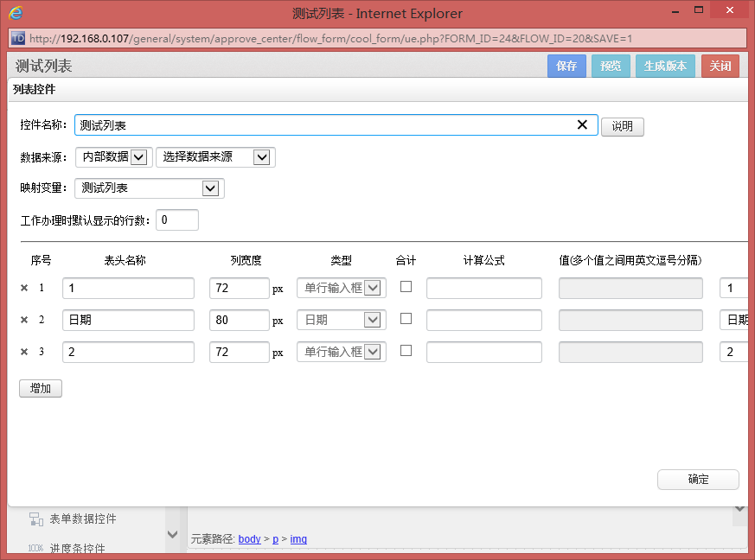The width and height of the screenshot is (755, 560).
Task: Enable 合计 checkbox for row 1
Action: click(406, 286)
